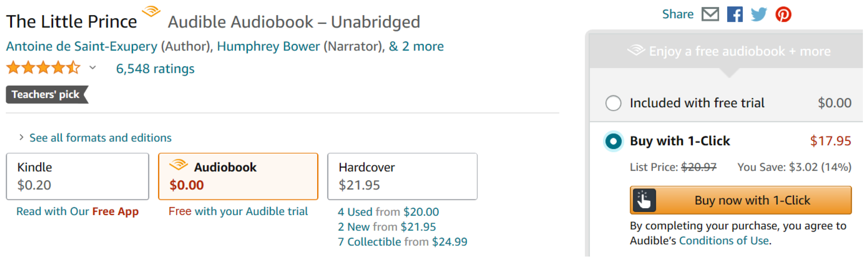Viewport: 868px width, 262px height.
Task: View the 6,548 ratings link
Action: pyautogui.click(x=155, y=69)
